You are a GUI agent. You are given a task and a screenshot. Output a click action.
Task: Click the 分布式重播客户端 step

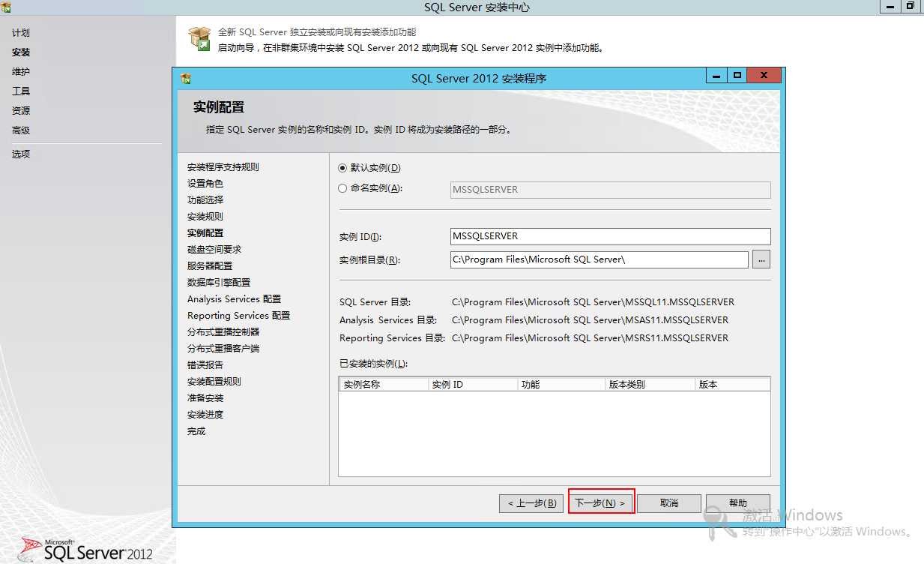coord(223,349)
